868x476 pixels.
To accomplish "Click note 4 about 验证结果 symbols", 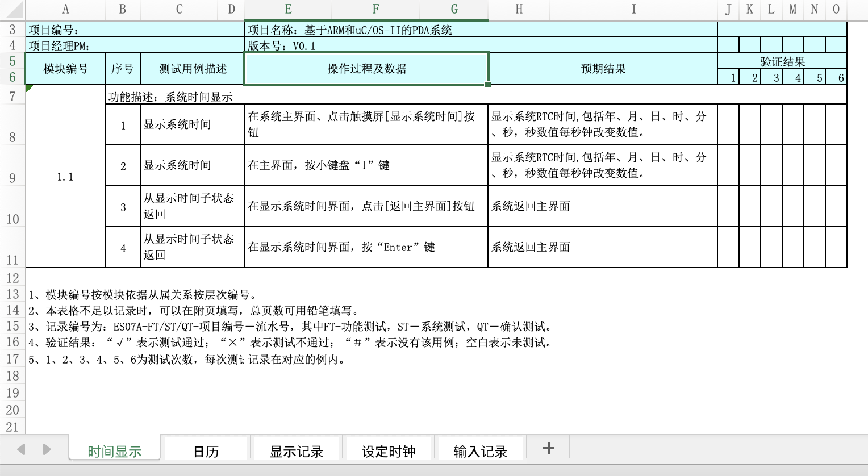I will [x=290, y=343].
